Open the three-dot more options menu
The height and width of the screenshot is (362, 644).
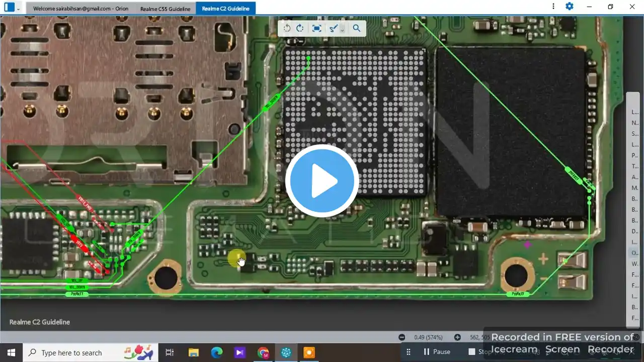553,7
